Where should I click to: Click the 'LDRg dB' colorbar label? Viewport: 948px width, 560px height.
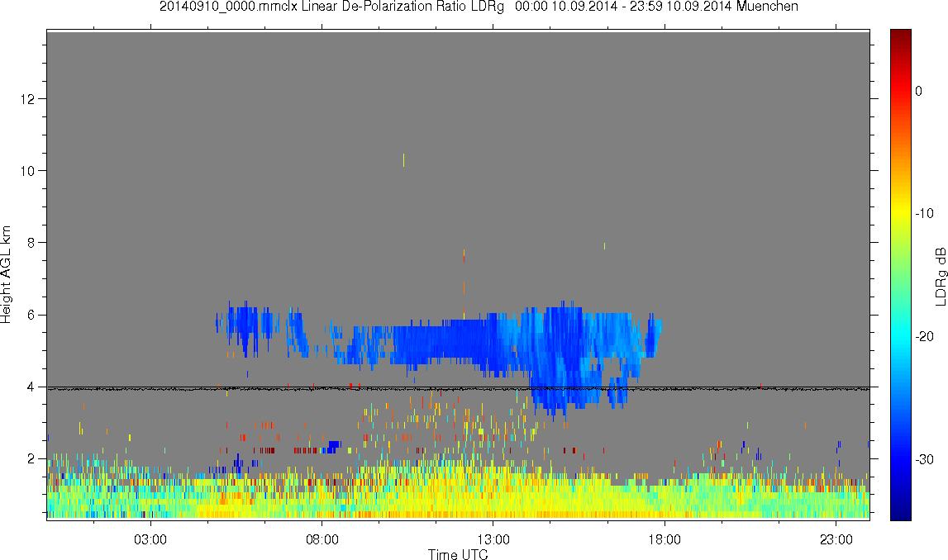click(940, 276)
